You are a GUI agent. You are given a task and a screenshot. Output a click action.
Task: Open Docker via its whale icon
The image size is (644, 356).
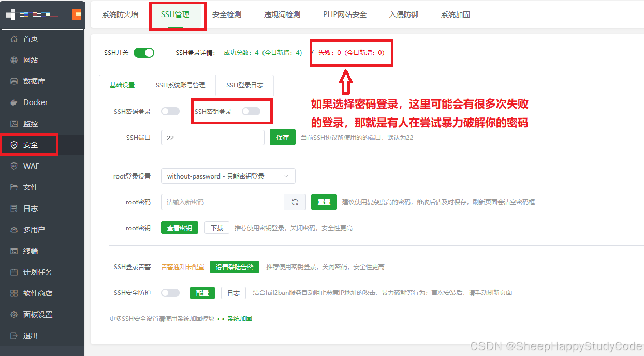pos(14,102)
